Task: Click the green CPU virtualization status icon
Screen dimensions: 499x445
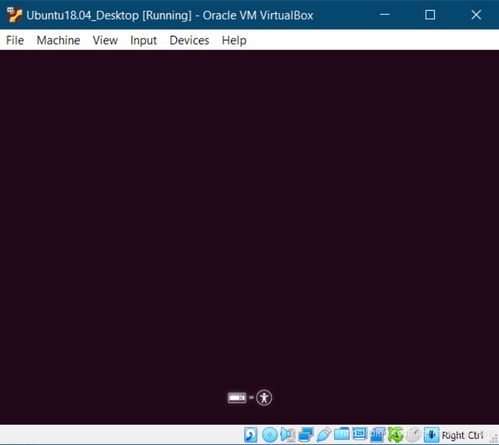Action: point(396,435)
